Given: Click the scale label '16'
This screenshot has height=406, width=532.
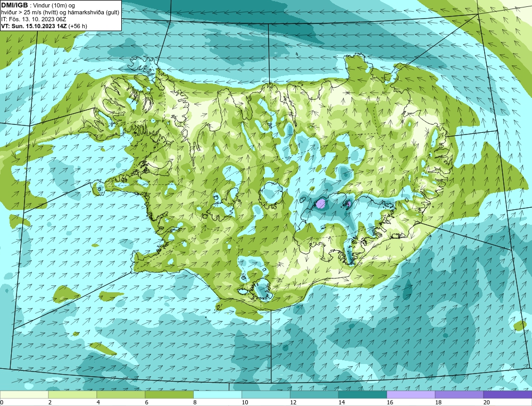Looking at the screenshot, I should (x=390, y=402).
